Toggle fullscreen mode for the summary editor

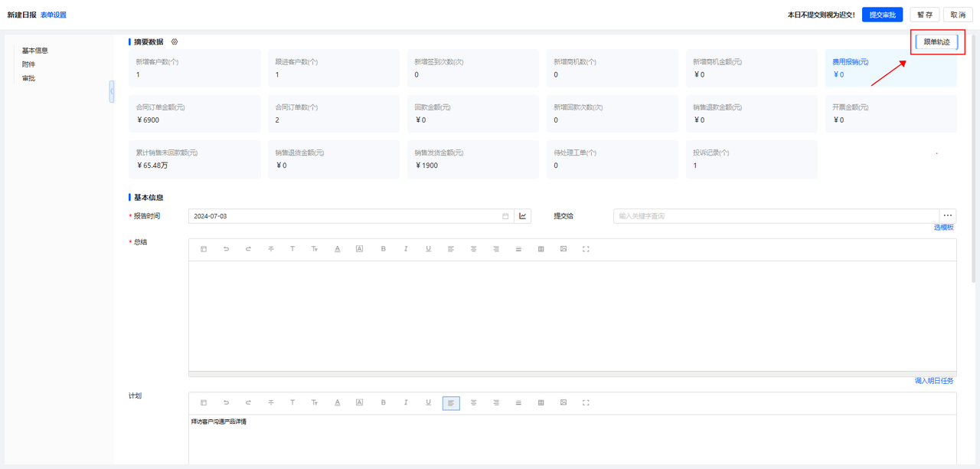(585, 249)
